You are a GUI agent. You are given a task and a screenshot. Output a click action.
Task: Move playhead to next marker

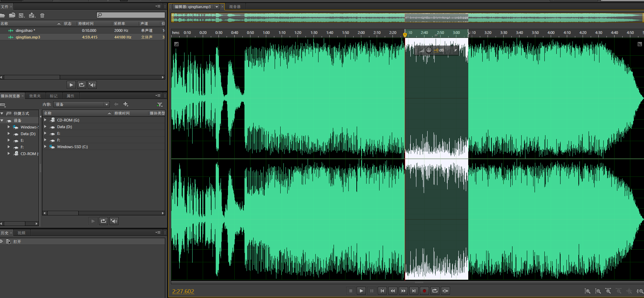414,291
